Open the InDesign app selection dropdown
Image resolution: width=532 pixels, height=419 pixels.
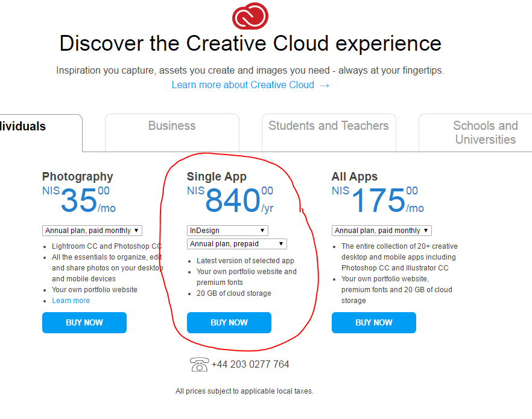[227, 231]
